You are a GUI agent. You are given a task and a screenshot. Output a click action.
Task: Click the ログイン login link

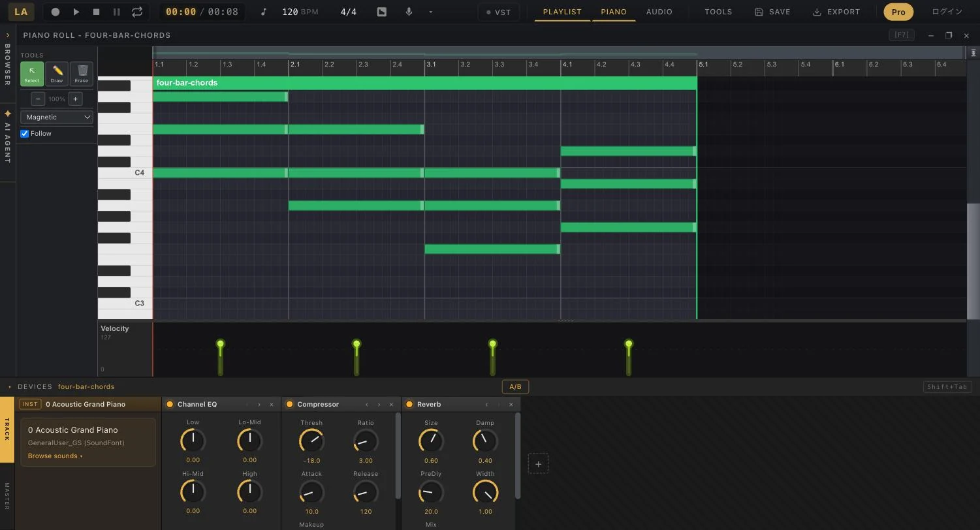(x=947, y=12)
